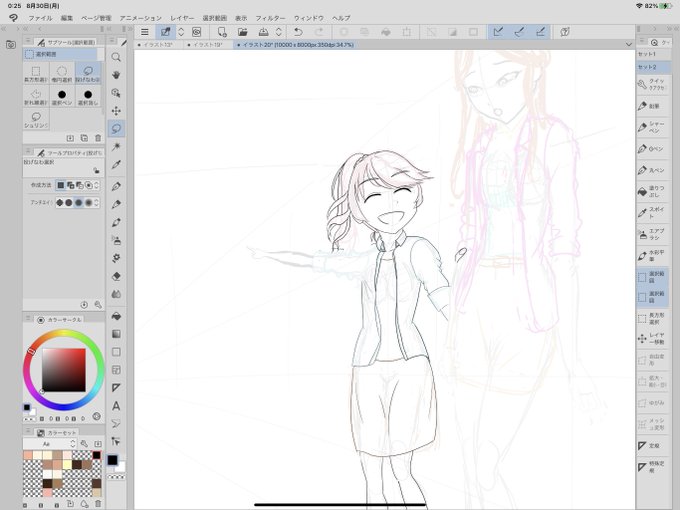The height and width of the screenshot is (510, 680).
Task: Select the Eyedropper tool in tool palette
Action: (116, 164)
